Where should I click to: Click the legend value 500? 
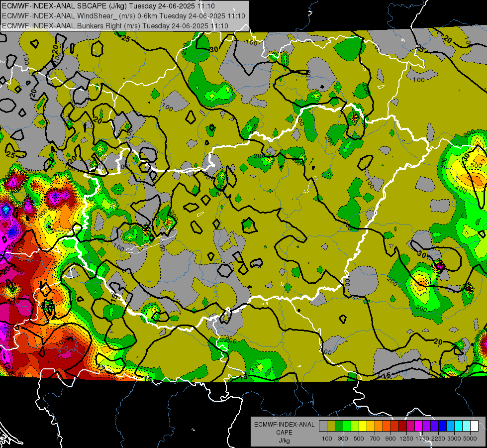(x=359, y=439)
